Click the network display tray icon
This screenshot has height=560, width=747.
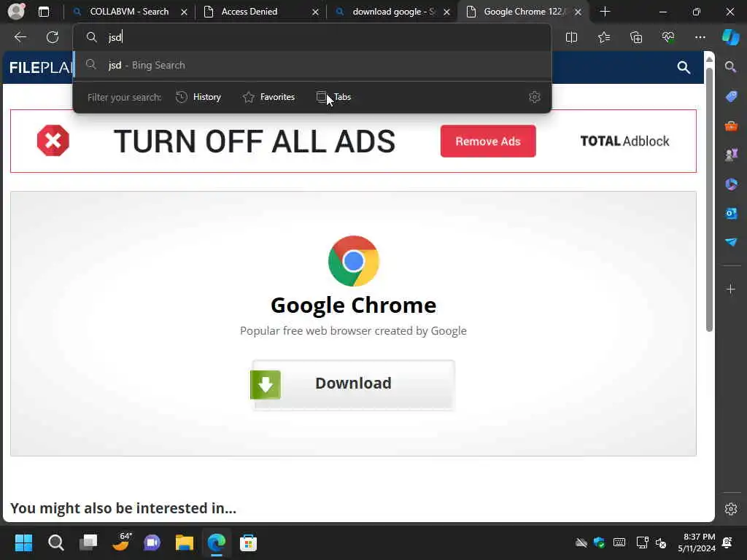click(642, 542)
